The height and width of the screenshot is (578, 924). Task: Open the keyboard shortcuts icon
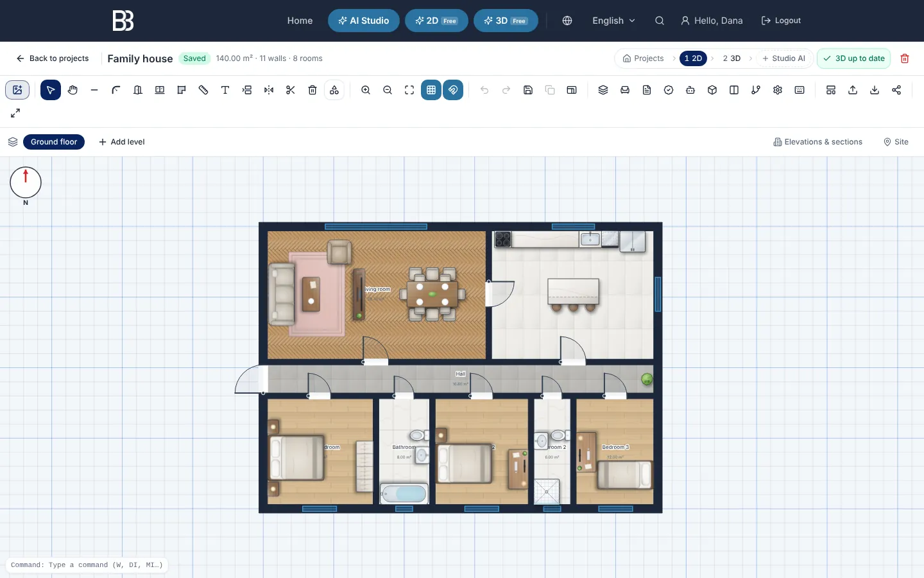(800, 90)
